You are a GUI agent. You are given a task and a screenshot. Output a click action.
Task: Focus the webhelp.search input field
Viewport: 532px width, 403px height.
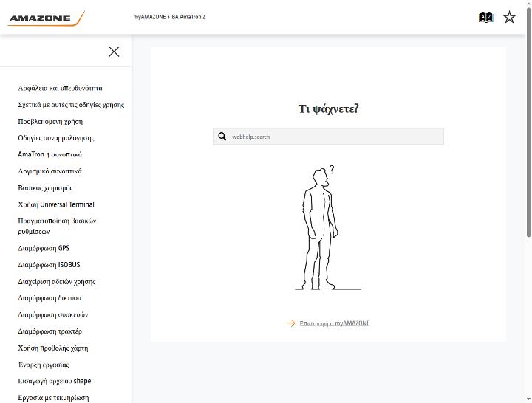tap(328, 137)
